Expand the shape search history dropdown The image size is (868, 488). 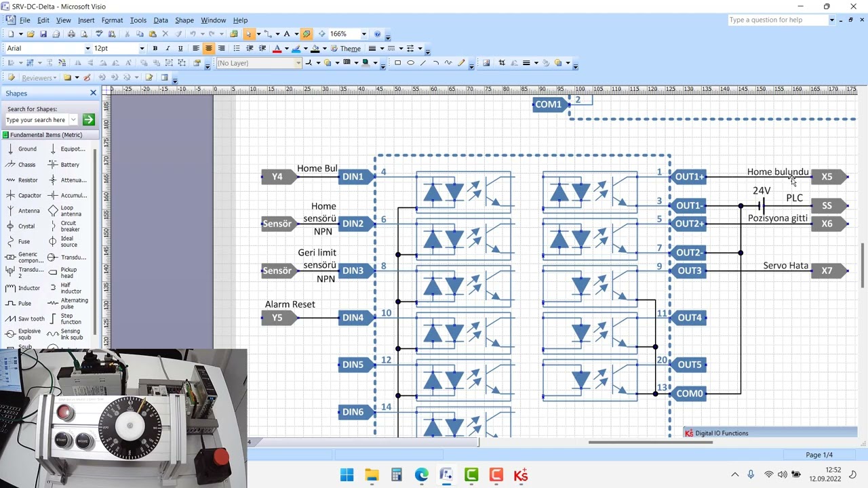[73, 120]
